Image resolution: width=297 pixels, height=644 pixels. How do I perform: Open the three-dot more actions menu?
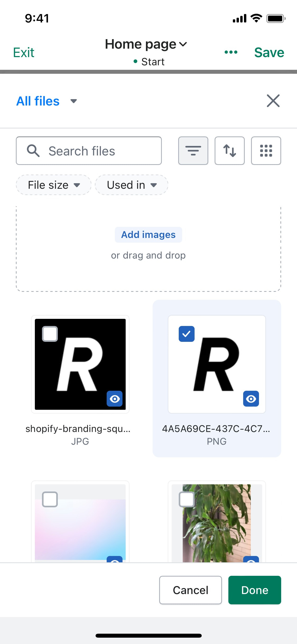[231, 52]
